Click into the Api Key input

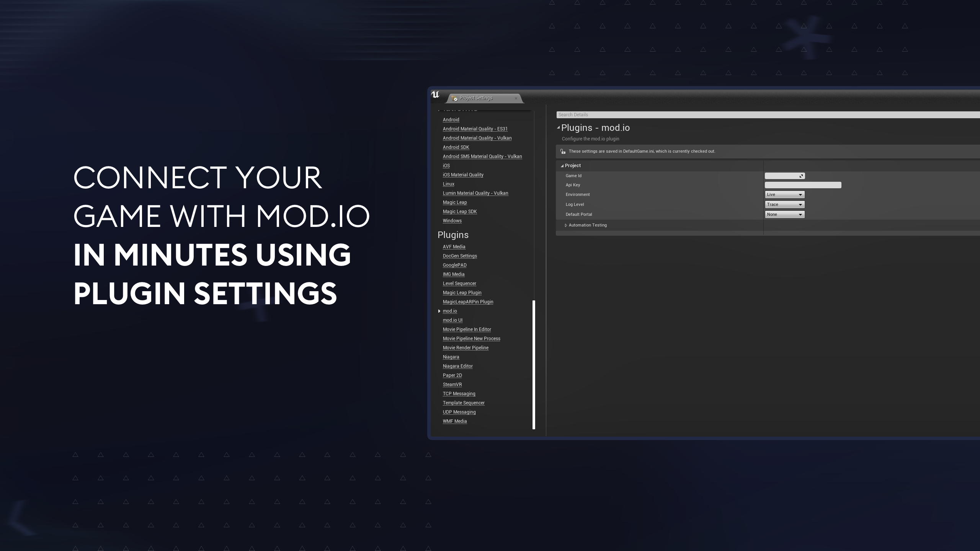coord(803,185)
